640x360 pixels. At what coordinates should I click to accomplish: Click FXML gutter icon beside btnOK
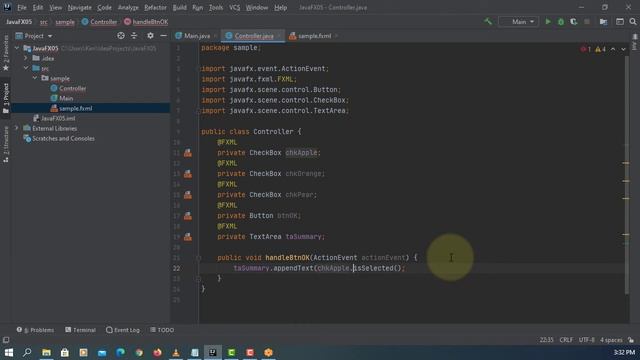pyautogui.click(x=187, y=216)
